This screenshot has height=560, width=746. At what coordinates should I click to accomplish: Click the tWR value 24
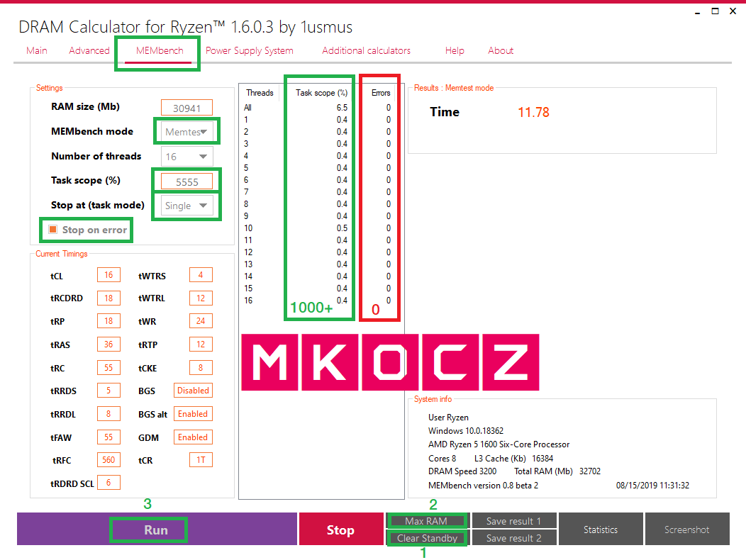[201, 320]
